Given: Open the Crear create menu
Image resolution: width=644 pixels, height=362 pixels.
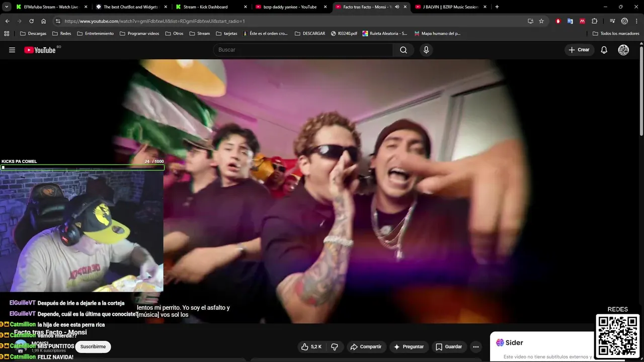Looking at the screenshot, I should [x=579, y=50].
